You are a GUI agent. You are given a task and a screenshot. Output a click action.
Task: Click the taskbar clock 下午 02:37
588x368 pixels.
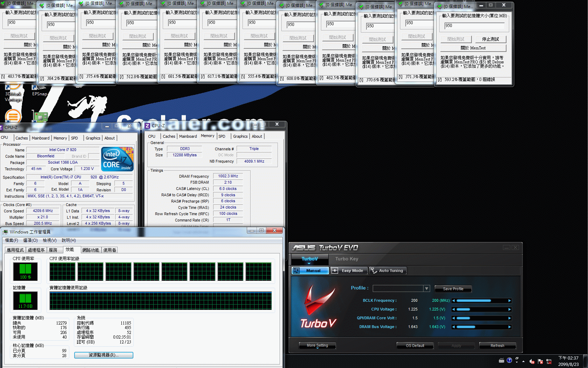point(568,358)
